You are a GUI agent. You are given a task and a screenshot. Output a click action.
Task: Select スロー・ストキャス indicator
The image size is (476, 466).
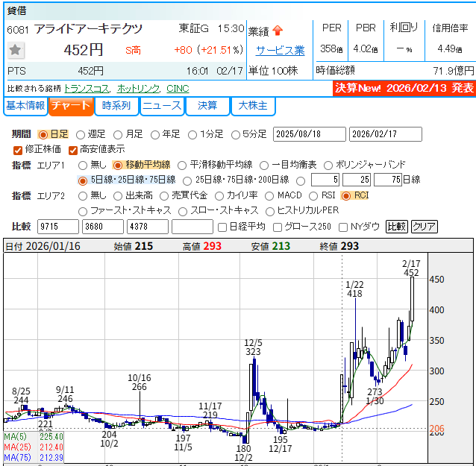[x=183, y=212]
